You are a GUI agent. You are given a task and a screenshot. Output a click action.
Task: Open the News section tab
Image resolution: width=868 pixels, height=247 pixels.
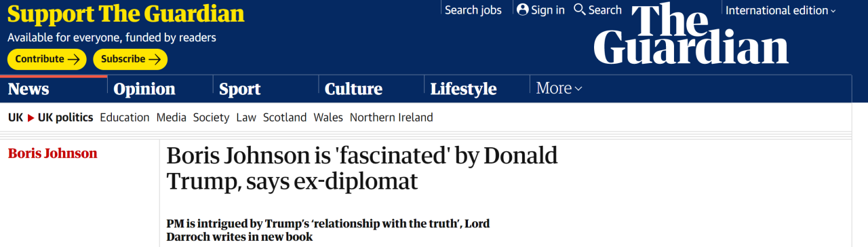pos(28,89)
